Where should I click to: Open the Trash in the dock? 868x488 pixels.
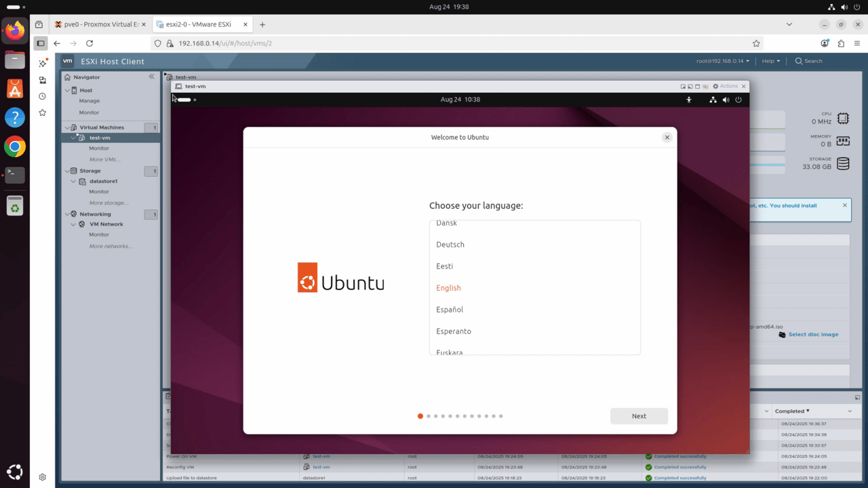click(x=15, y=205)
